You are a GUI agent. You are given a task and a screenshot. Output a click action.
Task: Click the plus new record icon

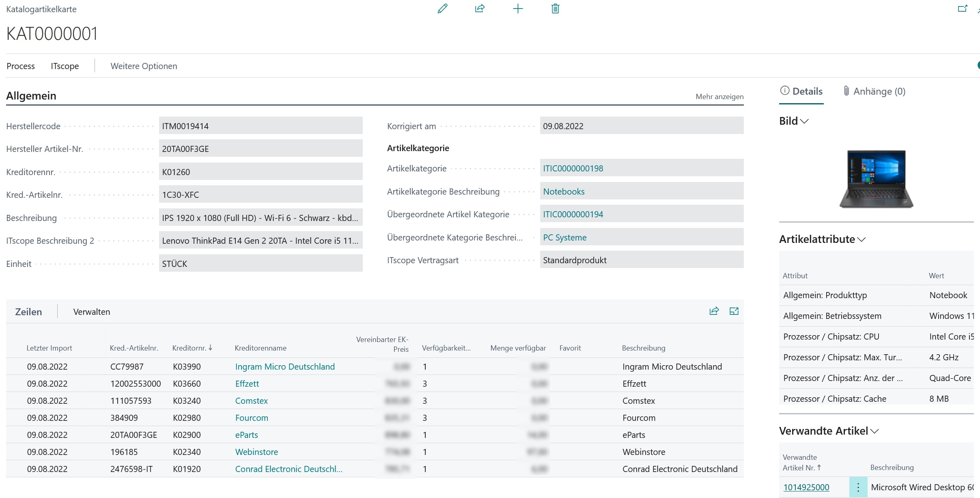point(518,9)
